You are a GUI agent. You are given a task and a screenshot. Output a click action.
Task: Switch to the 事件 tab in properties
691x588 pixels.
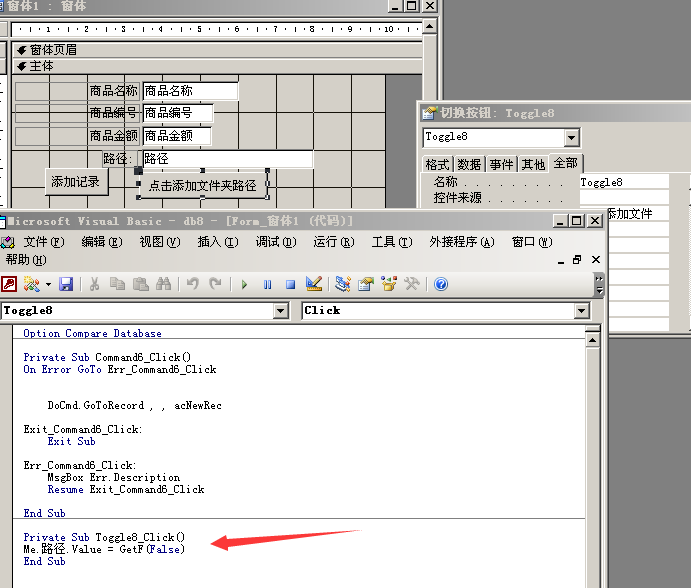point(502,164)
